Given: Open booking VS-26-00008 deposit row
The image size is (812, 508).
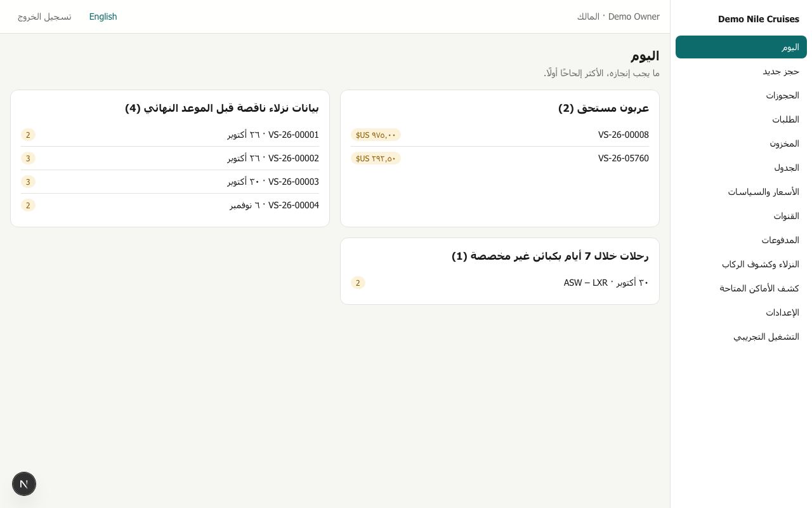Looking at the screenshot, I should click(x=500, y=135).
